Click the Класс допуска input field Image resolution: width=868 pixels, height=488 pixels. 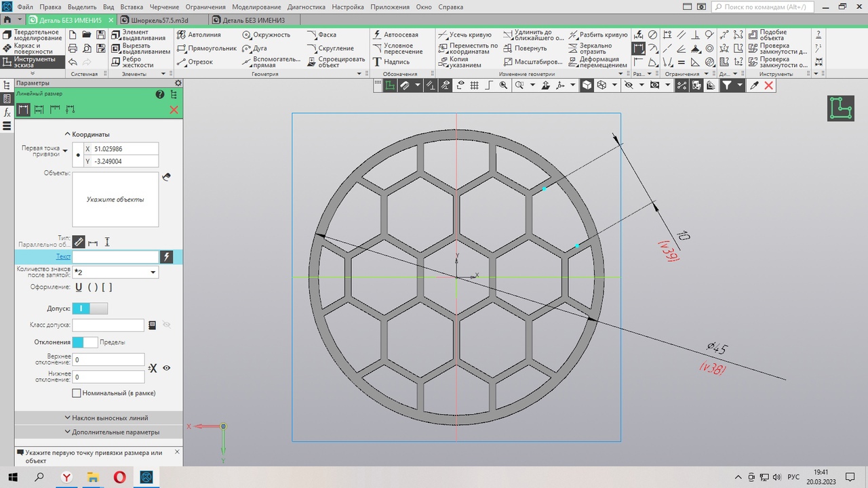[108, 325]
